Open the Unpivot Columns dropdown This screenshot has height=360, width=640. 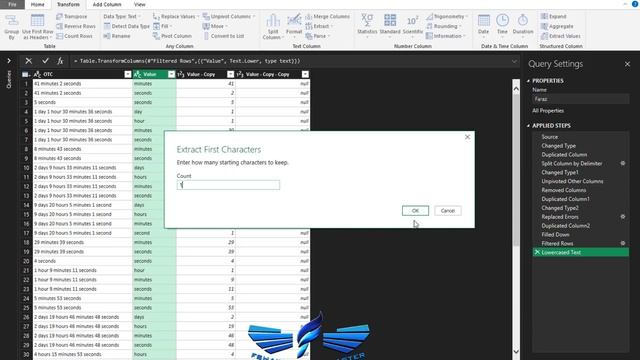[x=229, y=16]
